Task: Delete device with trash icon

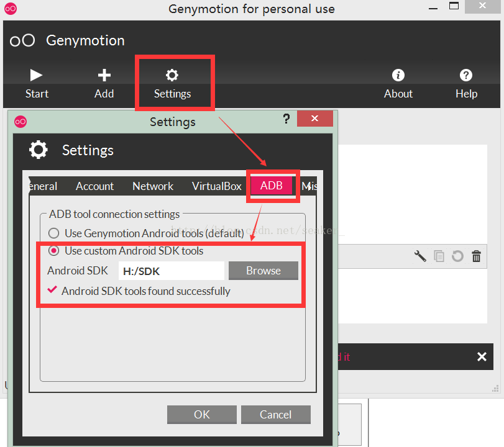Action: 477,256
